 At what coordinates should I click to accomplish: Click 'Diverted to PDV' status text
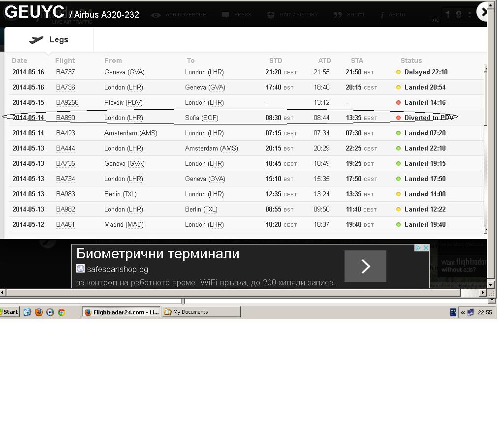click(429, 118)
